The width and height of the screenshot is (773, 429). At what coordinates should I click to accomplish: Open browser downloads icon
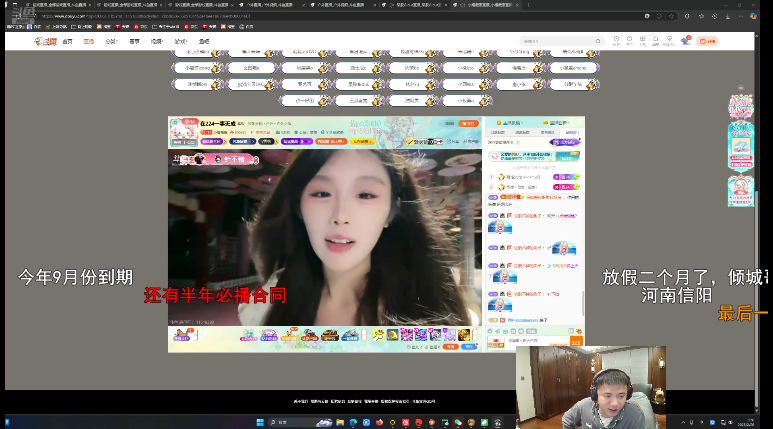tap(728, 16)
